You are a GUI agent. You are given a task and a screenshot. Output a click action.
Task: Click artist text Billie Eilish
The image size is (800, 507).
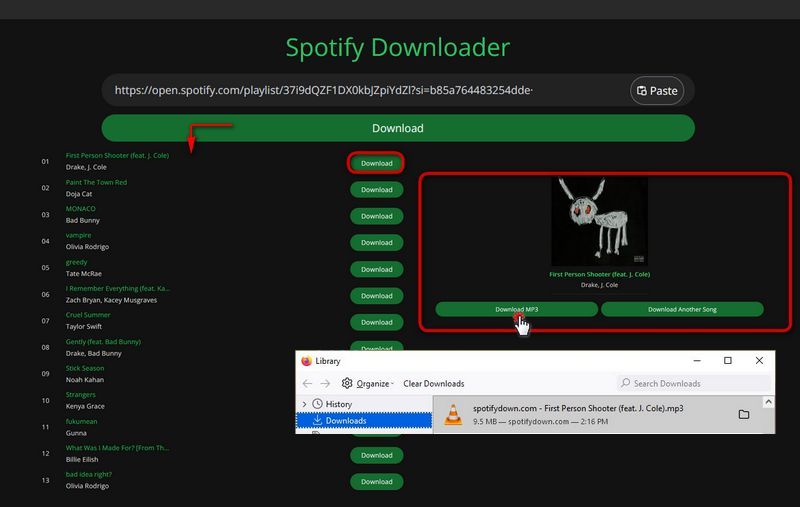click(82, 460)
